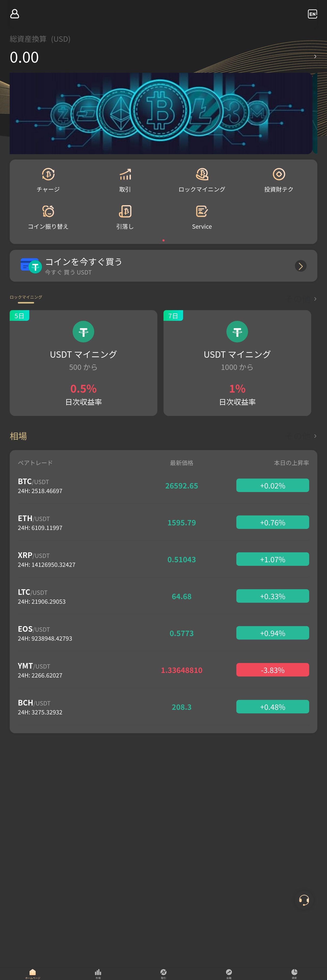Open the user profile icon
This screenshot has width=327, height=980.
click(x=15, y=14)
